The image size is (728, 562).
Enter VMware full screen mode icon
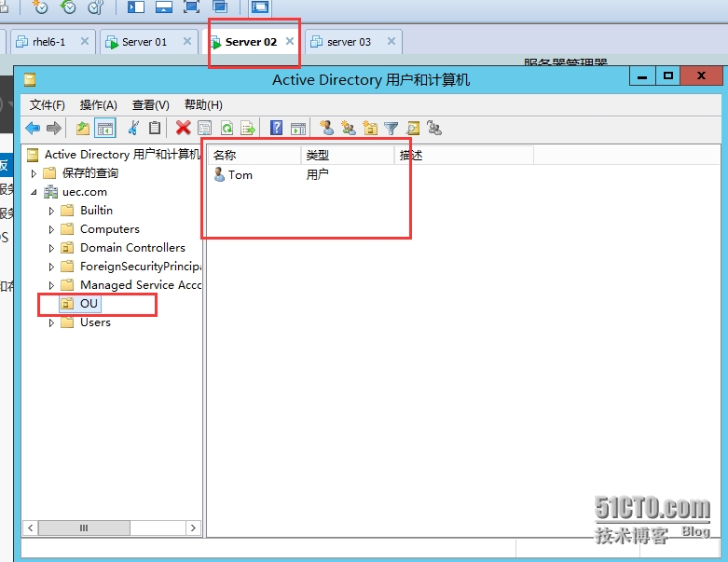click(x=192, y=7)
